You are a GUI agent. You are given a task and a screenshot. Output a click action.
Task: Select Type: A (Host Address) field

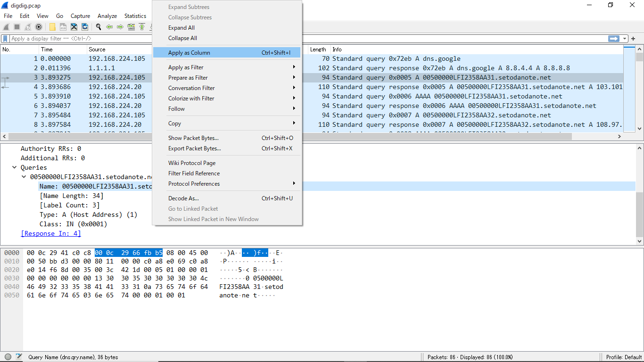coord(88,214)
